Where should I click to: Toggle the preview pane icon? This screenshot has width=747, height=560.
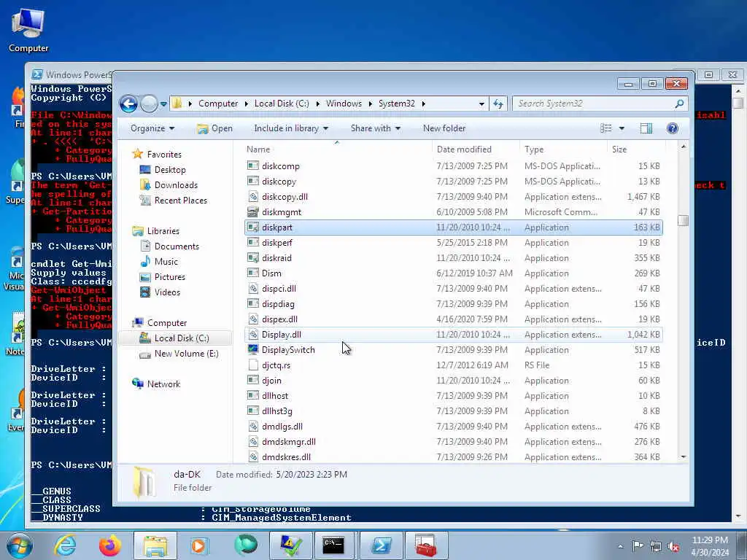[646, 128]
